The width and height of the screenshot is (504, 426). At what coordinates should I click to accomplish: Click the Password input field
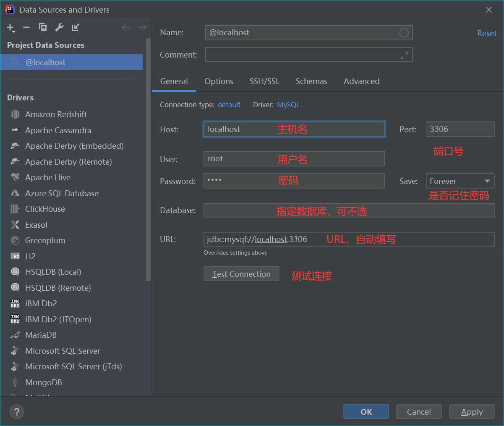[294, 181]
